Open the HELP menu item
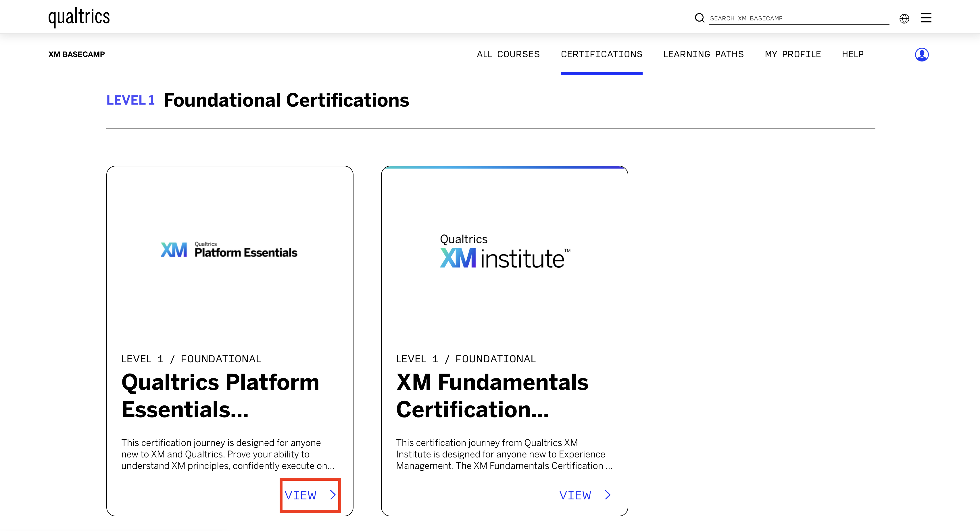This screenshot has height=531, width=980. [853, 54]
